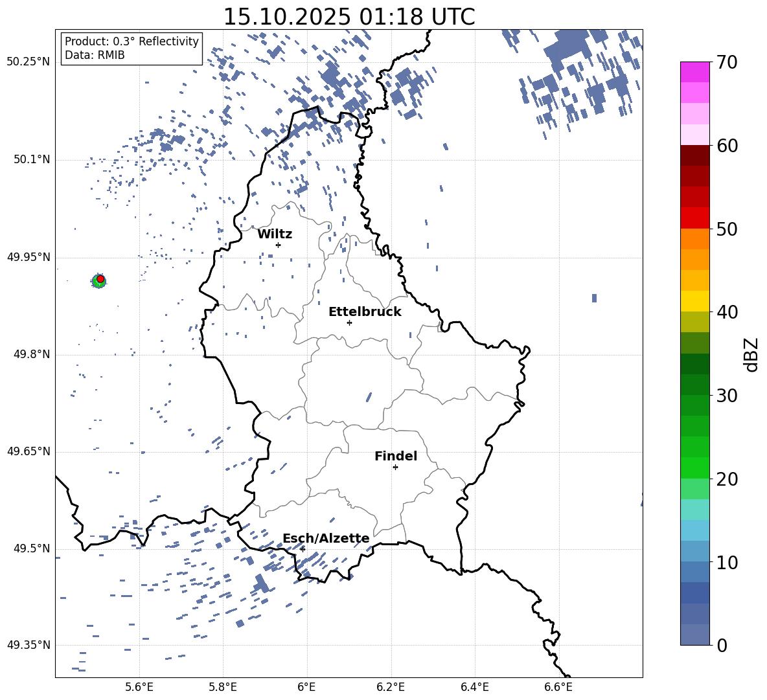The height and width of the screenshot is (700, 767).
Task: Click the Findel station cross marker
Action: click(395, 468)
